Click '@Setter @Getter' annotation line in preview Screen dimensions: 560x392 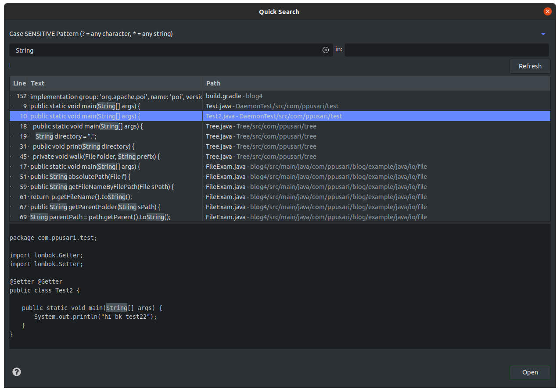pyautogui.click(x=36, y=282)
